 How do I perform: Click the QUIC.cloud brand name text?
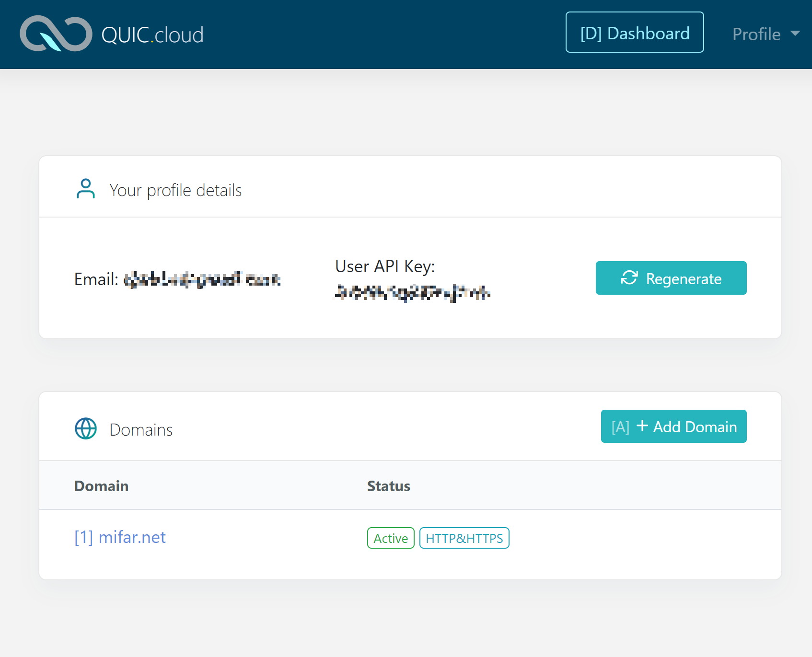152,35
